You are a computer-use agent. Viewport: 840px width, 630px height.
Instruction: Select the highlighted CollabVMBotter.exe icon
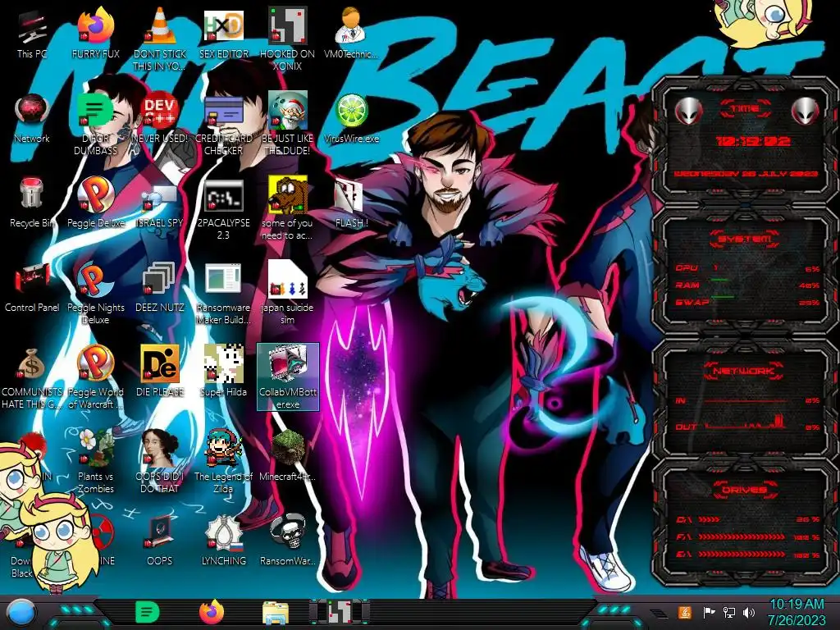[x=288, y=377]
